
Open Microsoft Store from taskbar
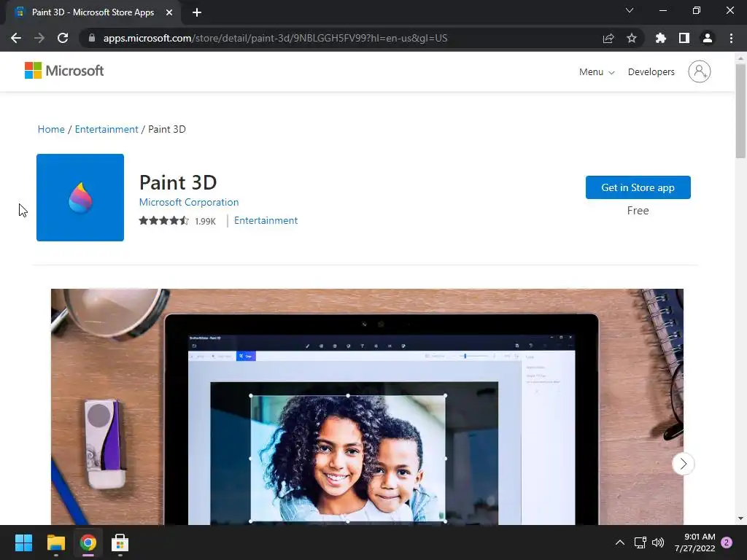120,542
